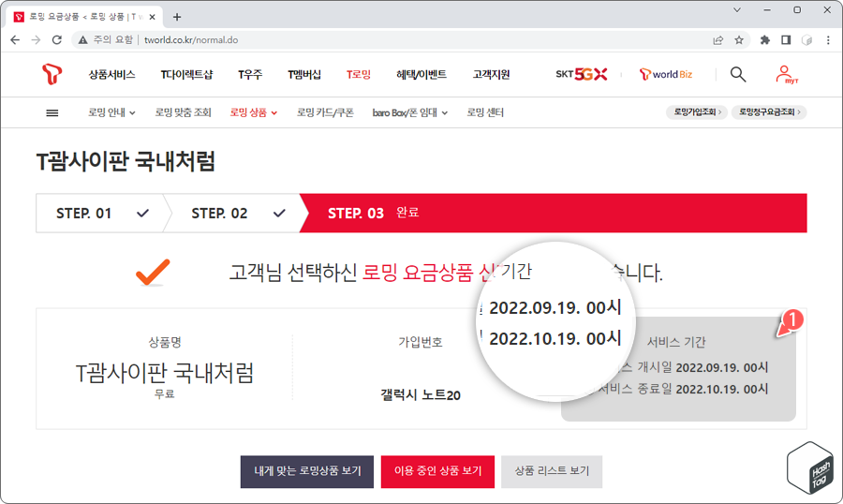Open 로밍 맞춤 조회 submenu link
The width and height of the screenshot is (843, 504).
click(x=184, y=112)
